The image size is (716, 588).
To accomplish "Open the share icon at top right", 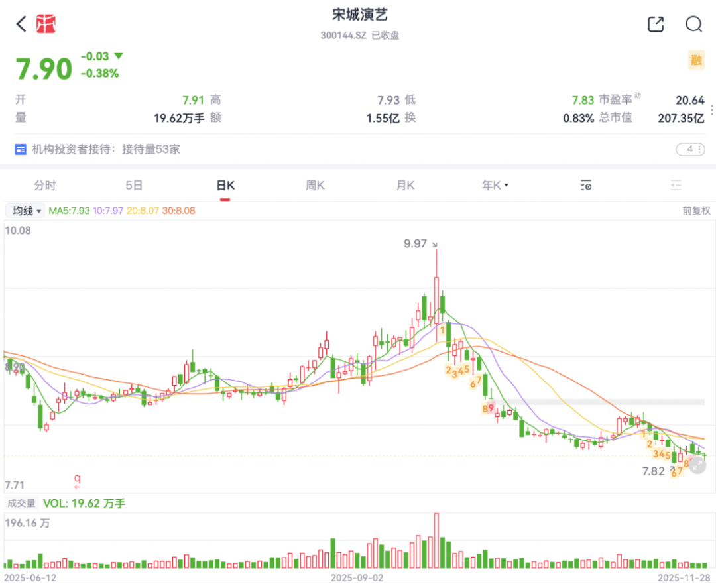I will (x=655, y=25).
